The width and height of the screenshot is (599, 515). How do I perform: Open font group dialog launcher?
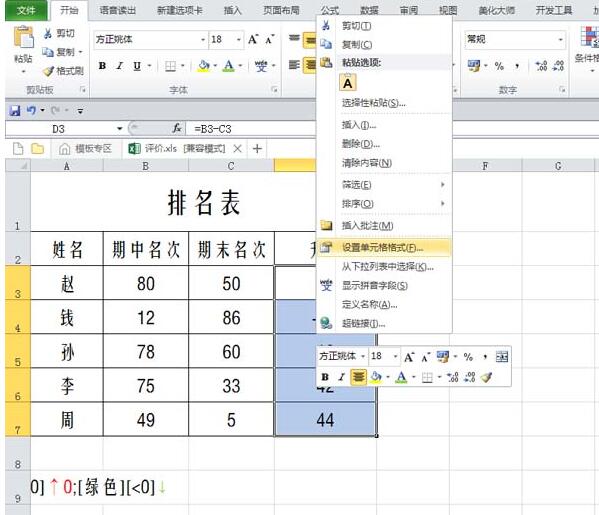click(x=274, y=90)
